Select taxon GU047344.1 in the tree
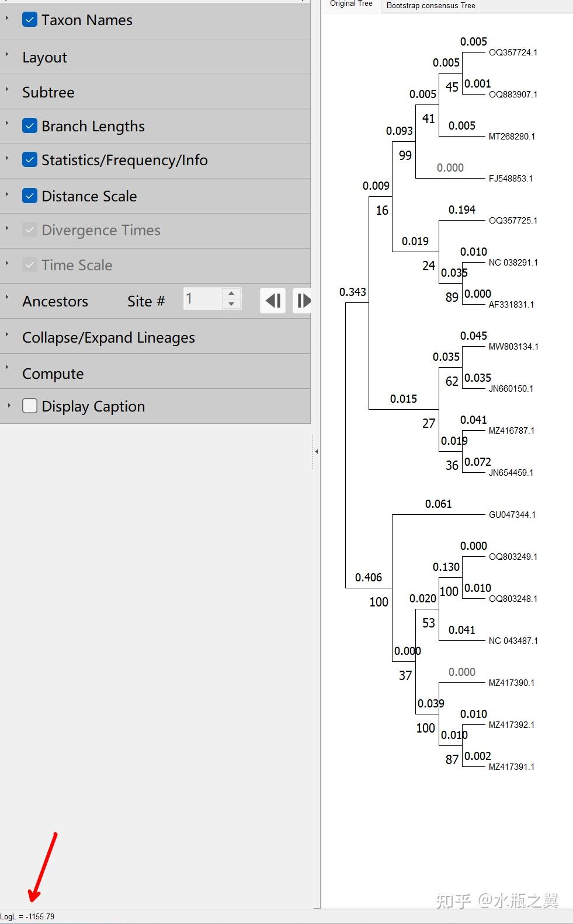The width and height of the screenshot is (573, 924). pos(512,515)
